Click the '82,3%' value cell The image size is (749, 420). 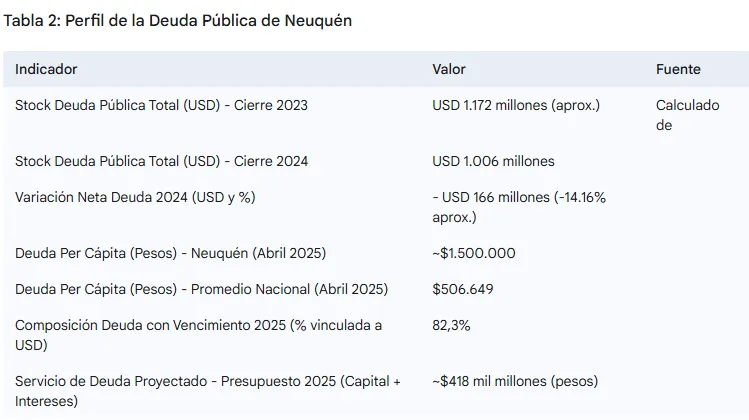point(451,325)
